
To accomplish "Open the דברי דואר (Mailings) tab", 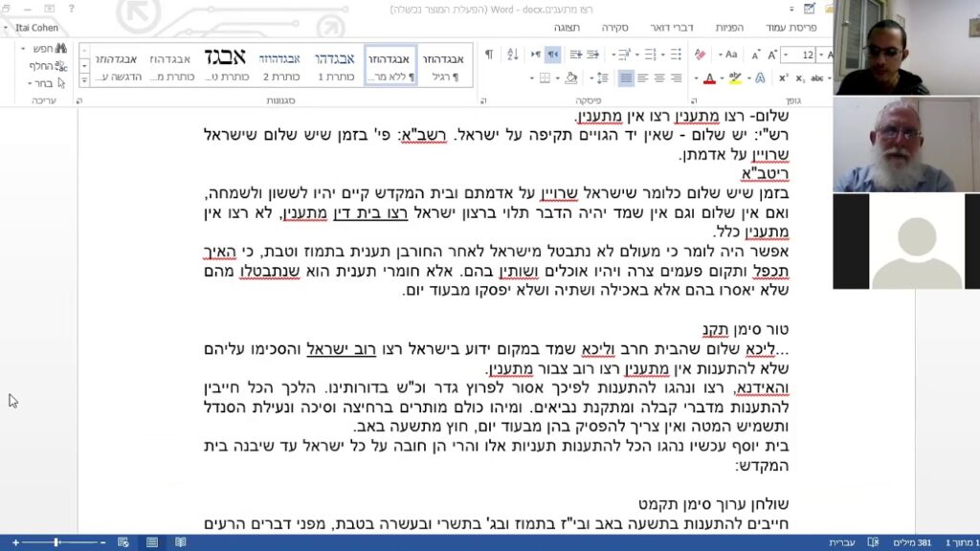I will click(672, 28).
